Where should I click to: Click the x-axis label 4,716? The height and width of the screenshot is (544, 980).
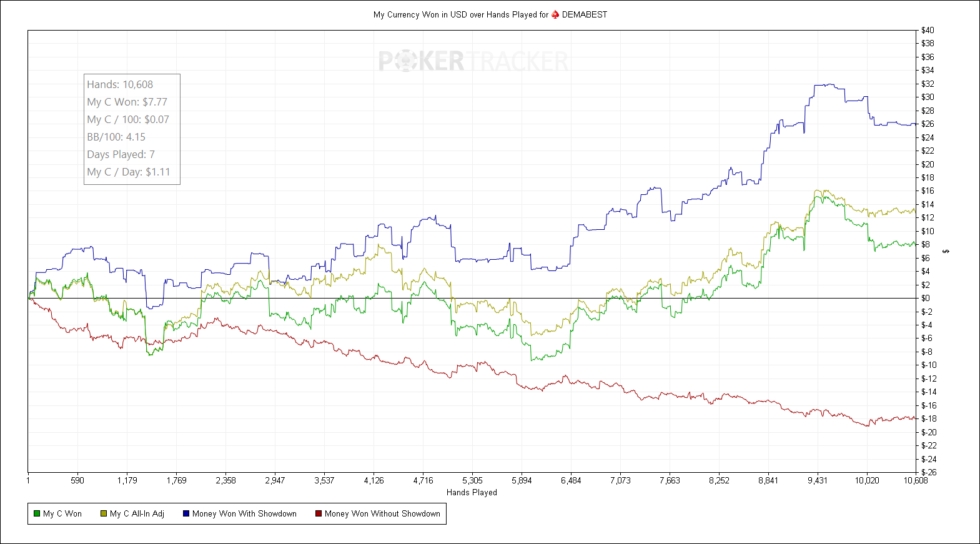(423, 480)
